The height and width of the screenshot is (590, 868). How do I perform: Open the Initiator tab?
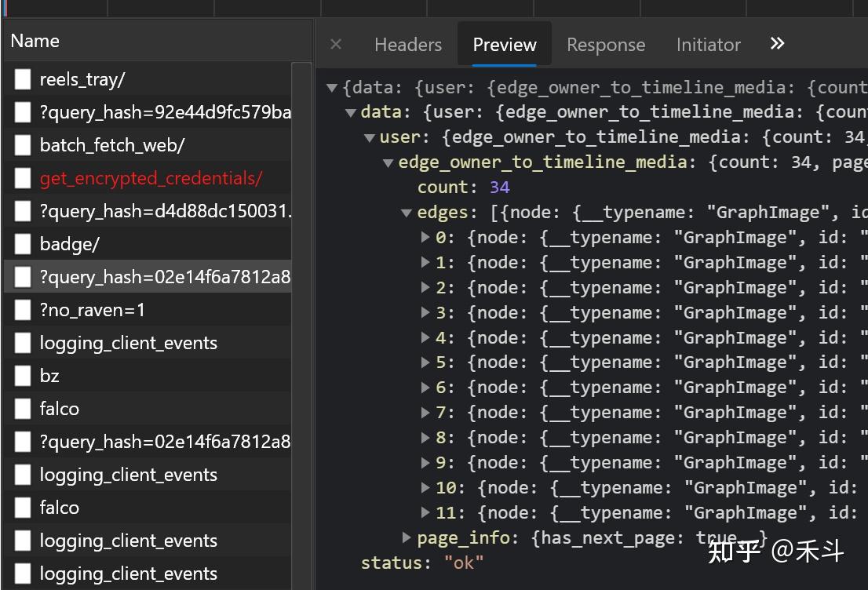click(x=708, y=44)
